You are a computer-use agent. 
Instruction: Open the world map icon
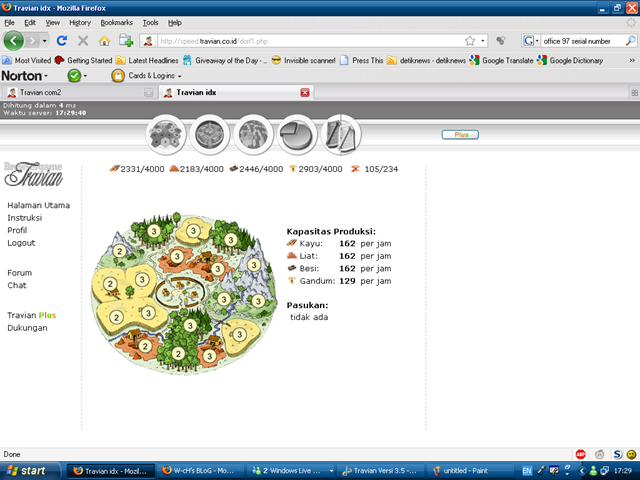(254, 134)
